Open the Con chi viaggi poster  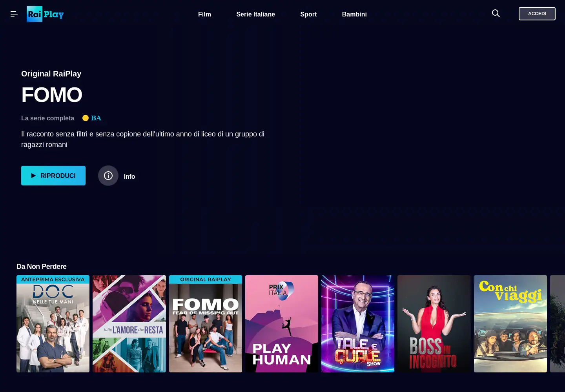(x=510, y=324)
